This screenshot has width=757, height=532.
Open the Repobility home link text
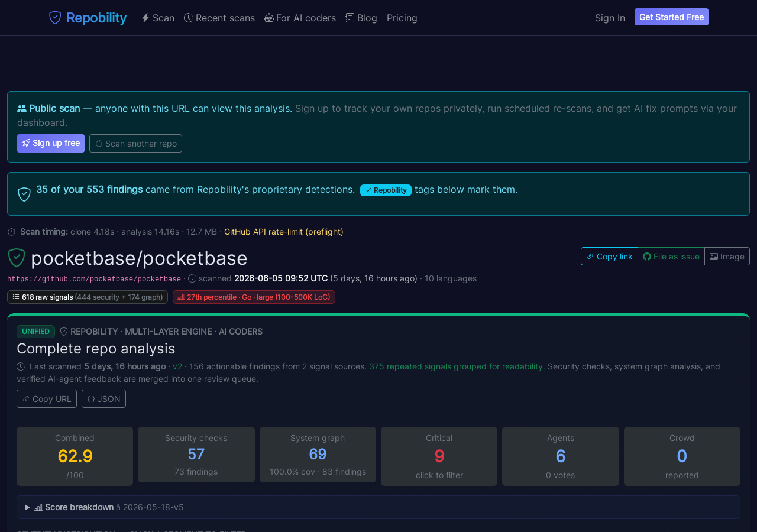tap(96, 18)
